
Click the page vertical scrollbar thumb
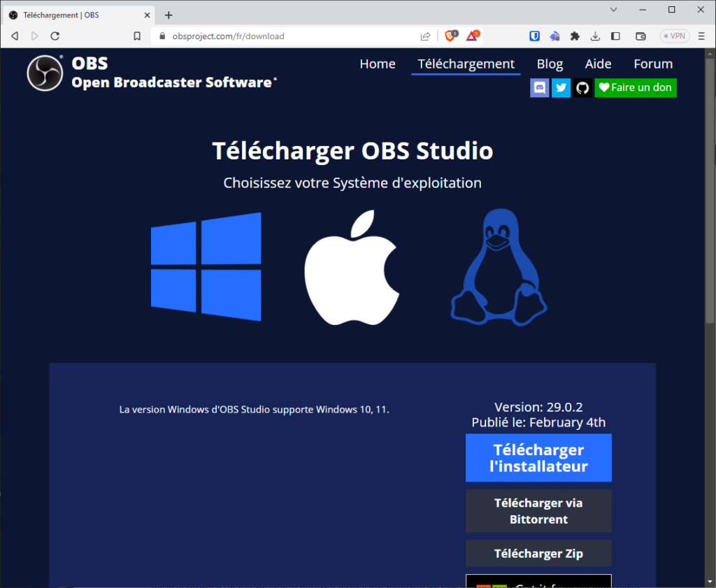pos(710,191)
